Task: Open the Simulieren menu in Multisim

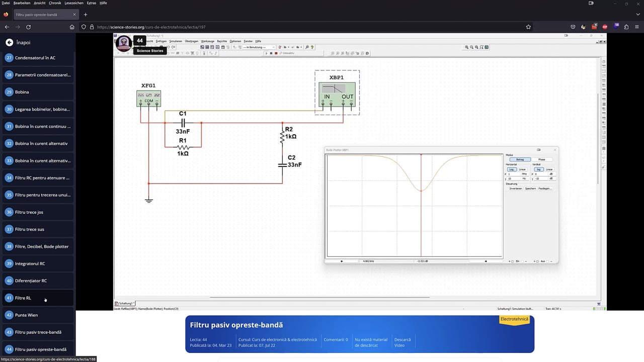Action: [176, 41]
